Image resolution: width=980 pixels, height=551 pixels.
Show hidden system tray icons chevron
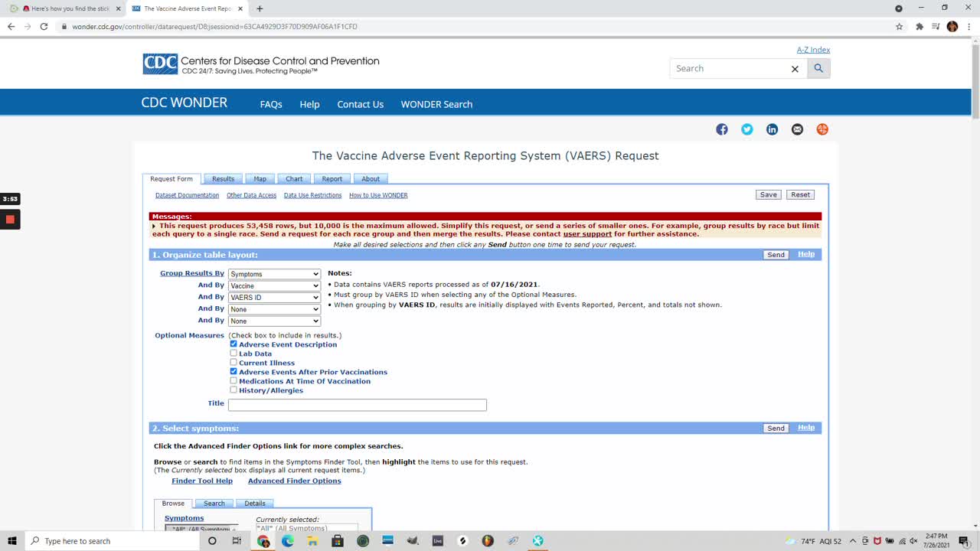tap(853, 541)
